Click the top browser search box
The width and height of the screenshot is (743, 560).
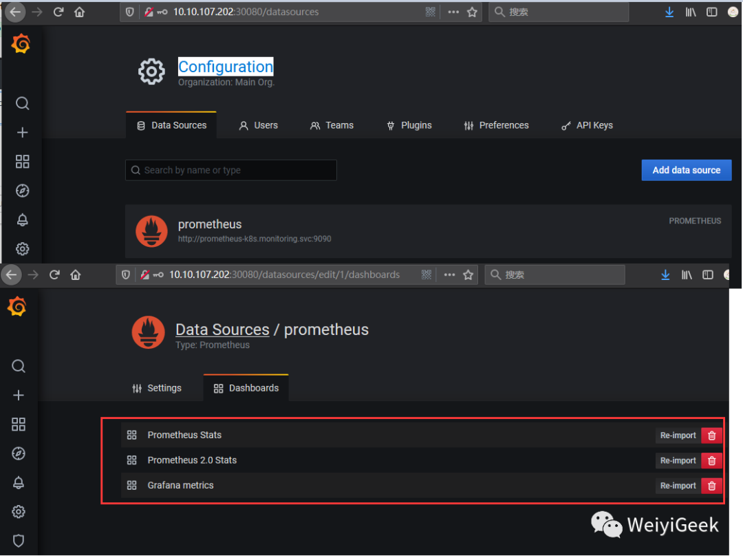click(x=559, y=12)
